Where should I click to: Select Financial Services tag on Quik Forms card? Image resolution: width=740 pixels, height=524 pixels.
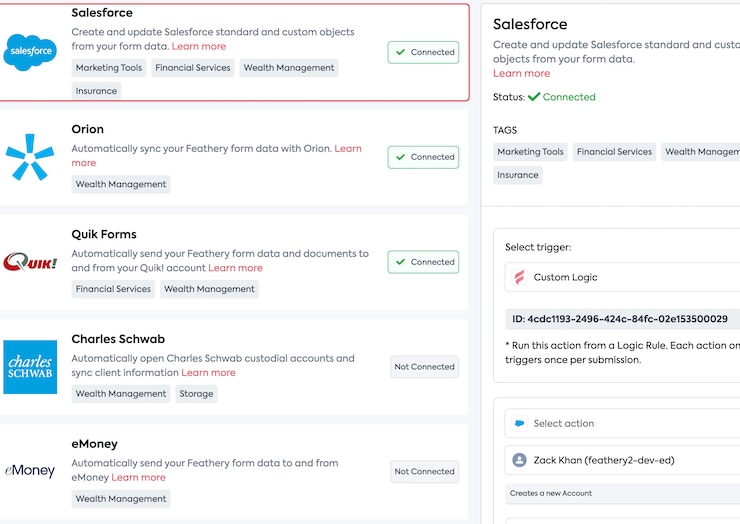click(x=113, y=289)
